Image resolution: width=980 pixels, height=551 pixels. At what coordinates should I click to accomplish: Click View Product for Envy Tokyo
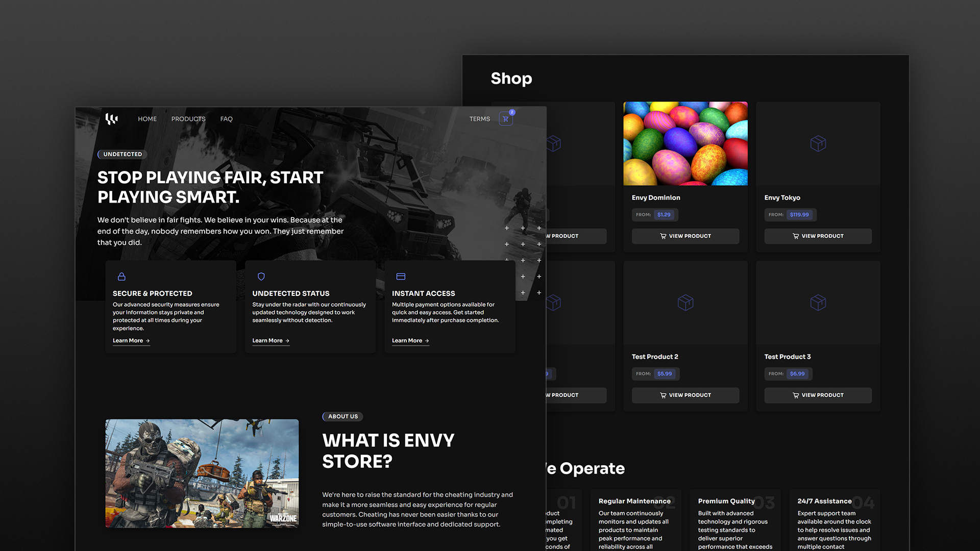pos(818,236)
